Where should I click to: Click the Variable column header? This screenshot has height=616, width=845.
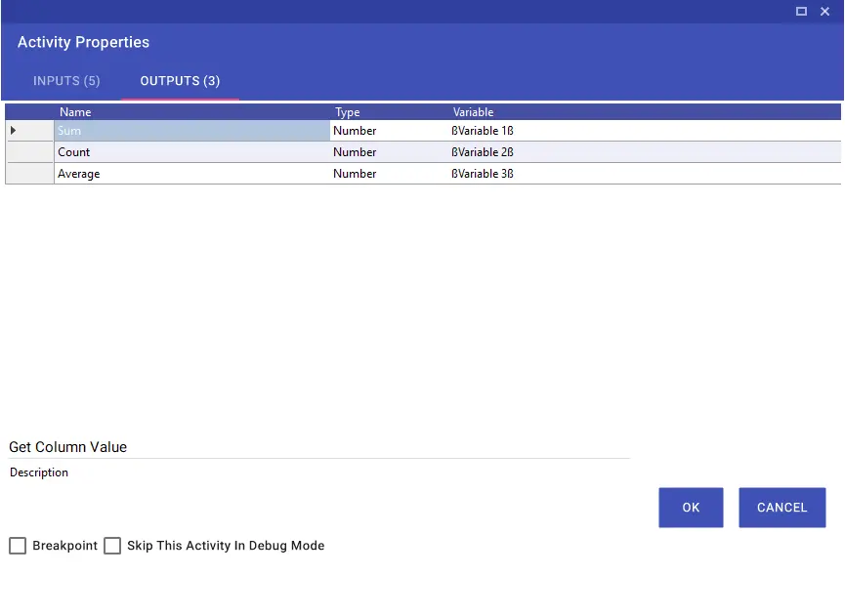645,112
